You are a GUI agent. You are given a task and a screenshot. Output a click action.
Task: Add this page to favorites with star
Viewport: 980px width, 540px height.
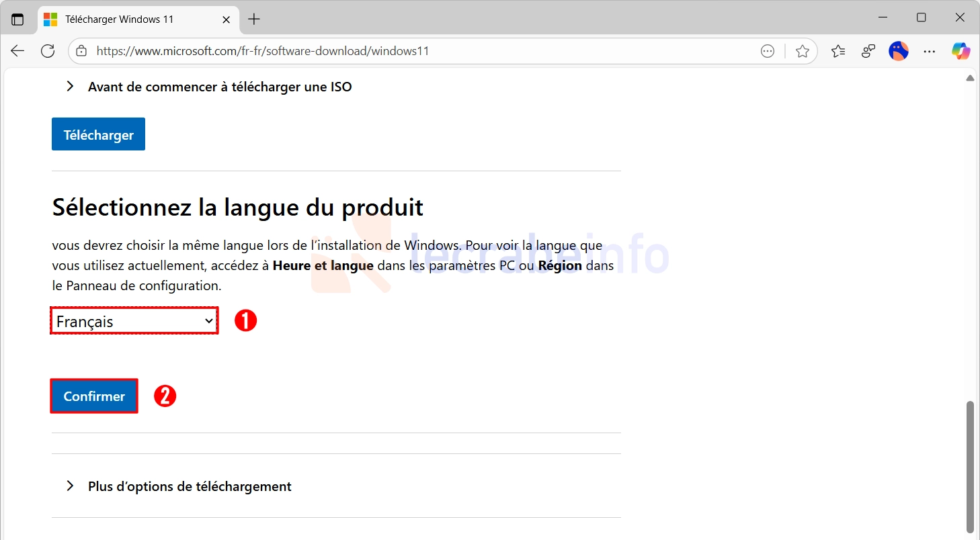(802, 51)
